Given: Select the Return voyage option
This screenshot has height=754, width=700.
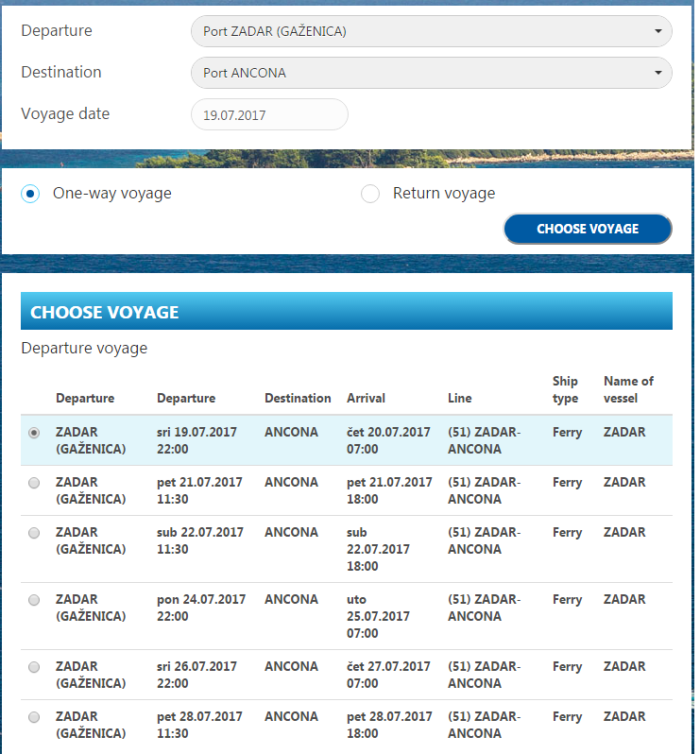Looking at the screenshot, I should pyautogui.click(x=370, y=194).
